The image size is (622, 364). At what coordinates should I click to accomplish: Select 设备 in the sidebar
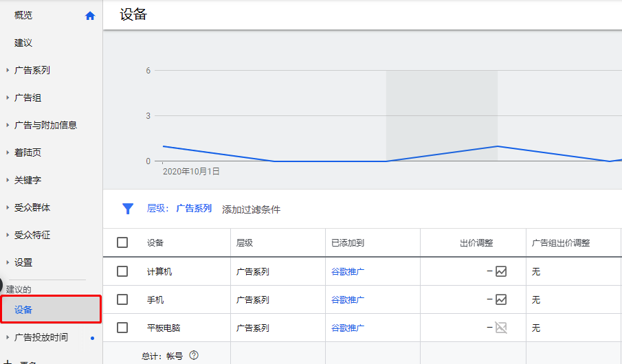point(23,310)
